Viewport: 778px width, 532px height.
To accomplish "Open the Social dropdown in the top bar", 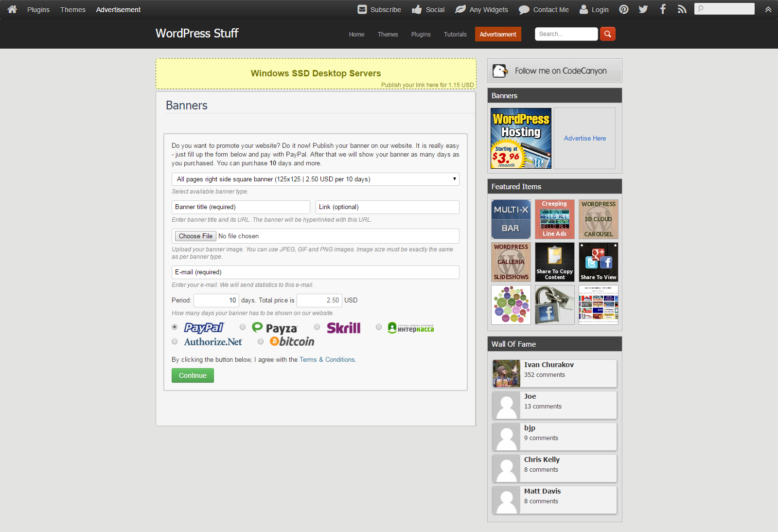I will pos(428,9).
